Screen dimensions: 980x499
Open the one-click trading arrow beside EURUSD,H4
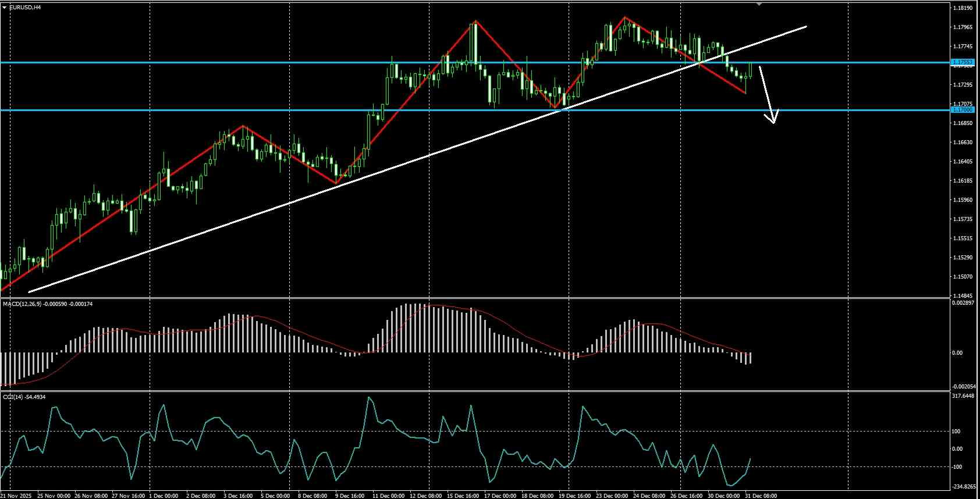point(5,7)
